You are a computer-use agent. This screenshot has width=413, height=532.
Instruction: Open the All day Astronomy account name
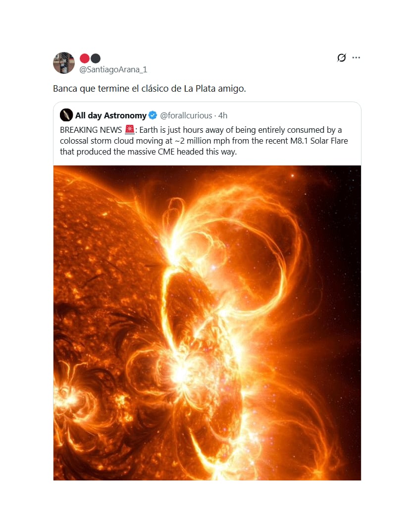coord(110,115)
